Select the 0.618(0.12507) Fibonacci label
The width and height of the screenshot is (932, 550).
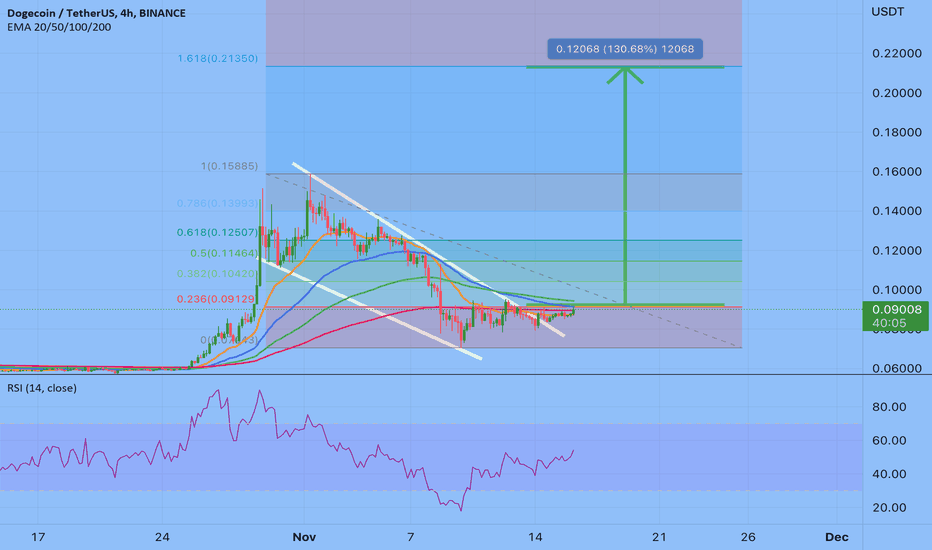224,232
